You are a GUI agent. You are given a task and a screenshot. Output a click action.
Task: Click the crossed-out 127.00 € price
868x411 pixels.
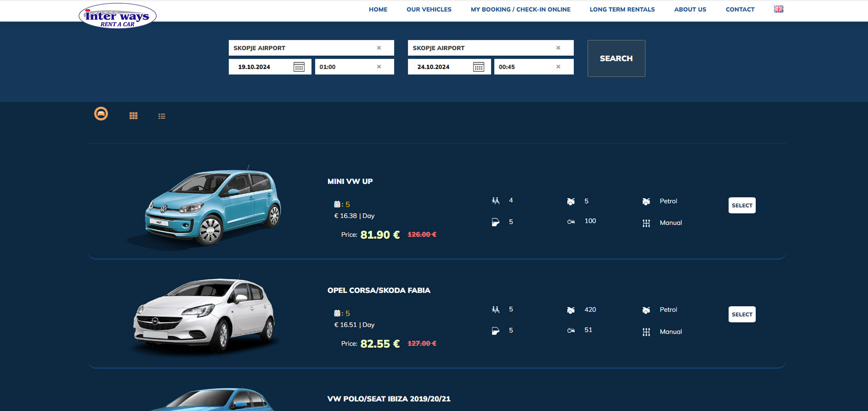[x=422, y=344]
